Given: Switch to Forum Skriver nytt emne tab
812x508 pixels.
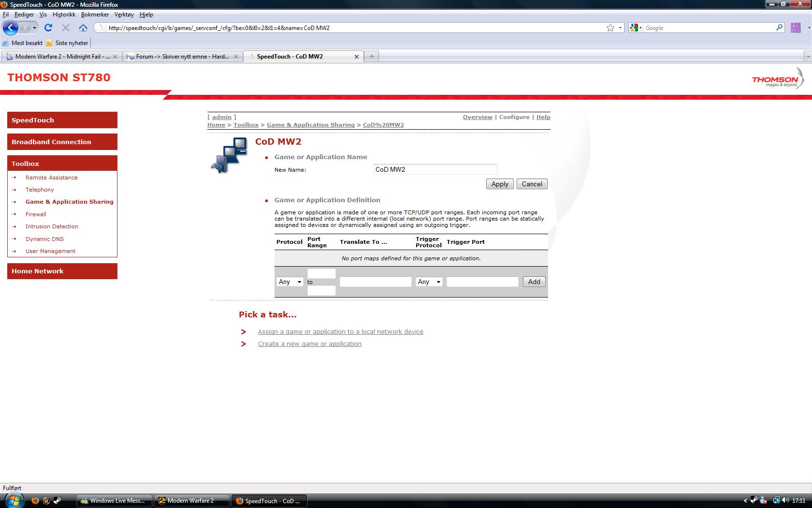Looking at the screenshot, I should (182, 57).
